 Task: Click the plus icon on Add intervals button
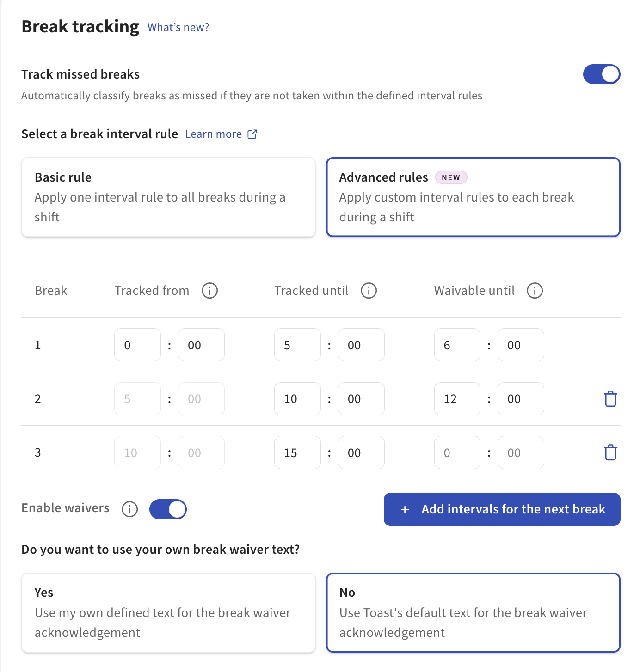click(405, 509)
